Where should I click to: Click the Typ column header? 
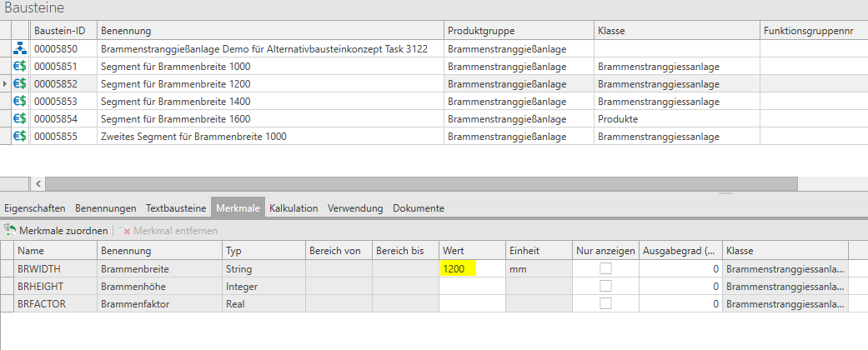tap(263, 251)
